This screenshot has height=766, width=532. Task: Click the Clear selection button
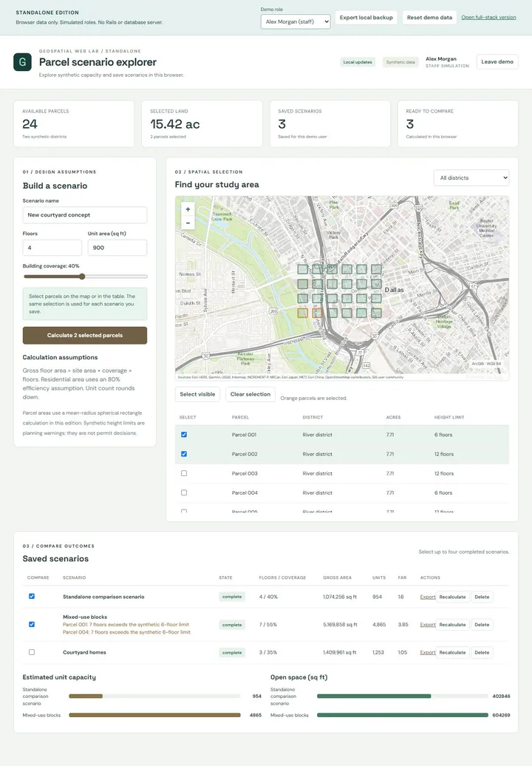point(250,394)
